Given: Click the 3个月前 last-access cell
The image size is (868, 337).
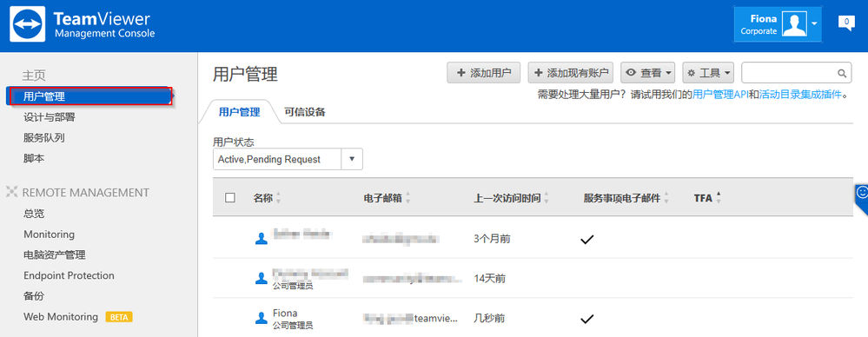Looking at the screenshot, I should tap(492, 239).
